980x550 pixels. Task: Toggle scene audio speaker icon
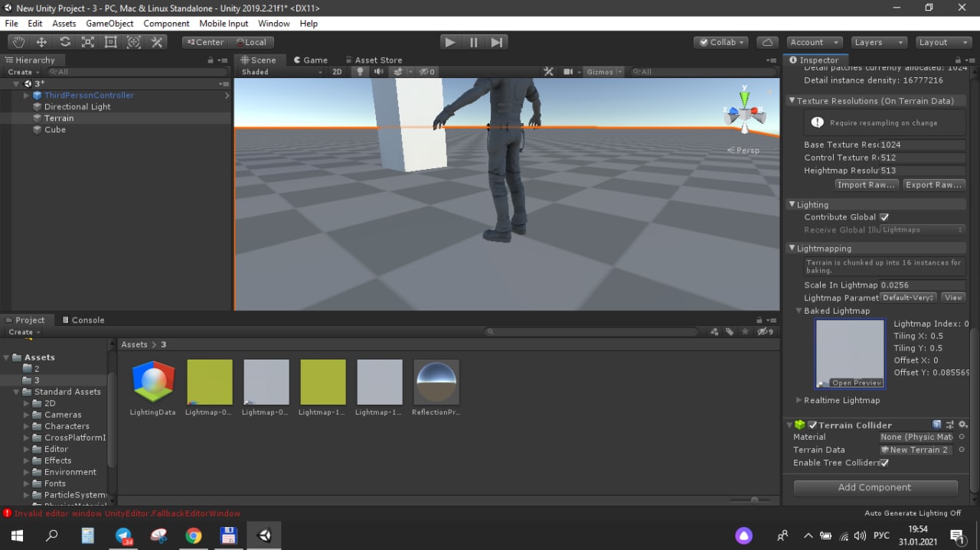point(378,72)
